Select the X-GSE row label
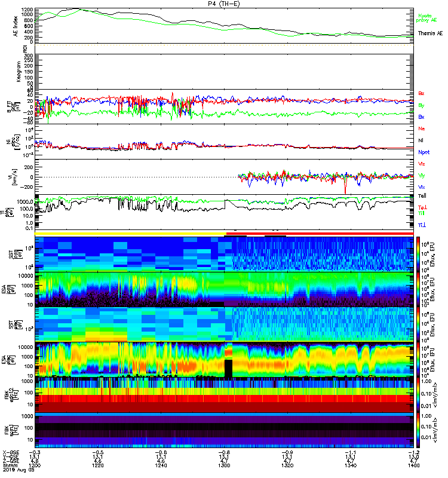Image resolution: width=448 pixels, height=478 pixels. pyautogui.click(x=11, y=453)
